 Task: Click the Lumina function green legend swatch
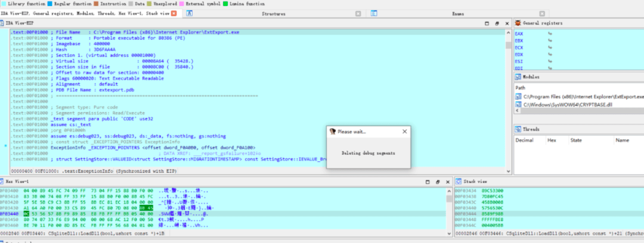(225, 4)
